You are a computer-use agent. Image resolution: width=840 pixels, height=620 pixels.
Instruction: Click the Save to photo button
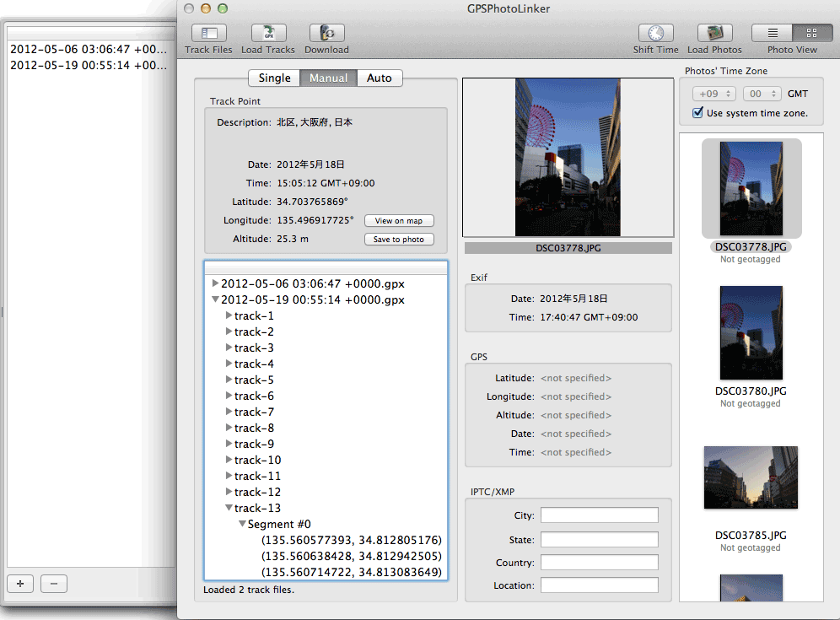(399, 240)
